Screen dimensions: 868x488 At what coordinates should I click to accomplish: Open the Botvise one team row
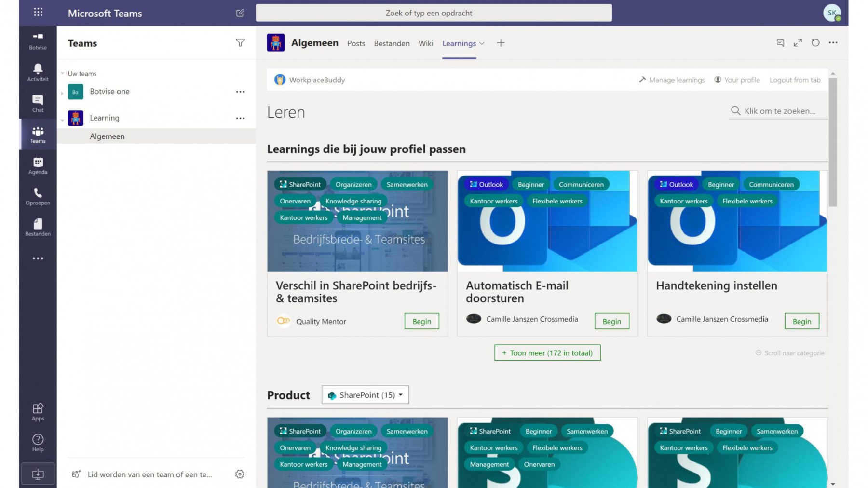click(156, 92)
